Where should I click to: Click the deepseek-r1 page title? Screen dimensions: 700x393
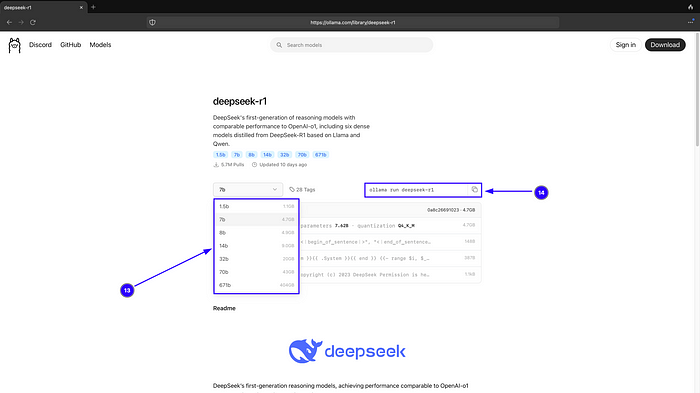(x=240, y=101)
